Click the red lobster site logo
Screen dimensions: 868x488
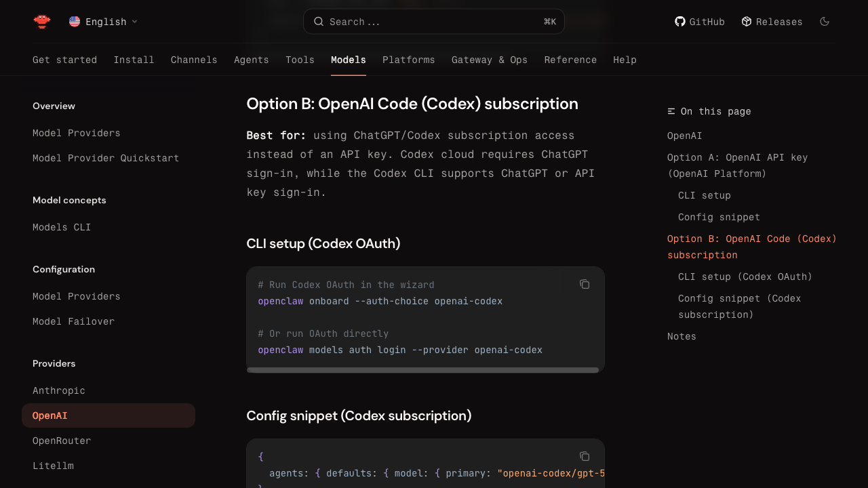click(42, 22)
